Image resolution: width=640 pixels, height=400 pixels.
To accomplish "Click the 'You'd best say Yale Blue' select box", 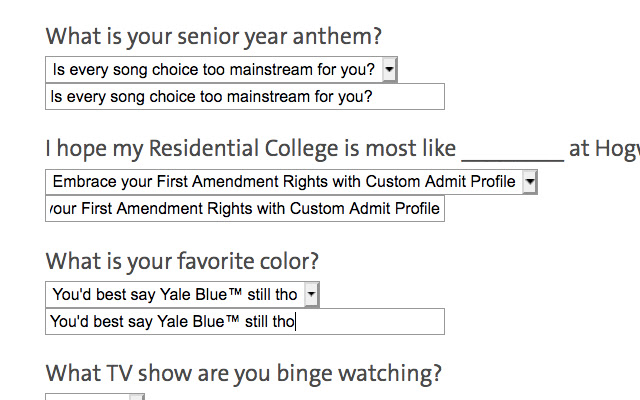I will tap(174, 294).
